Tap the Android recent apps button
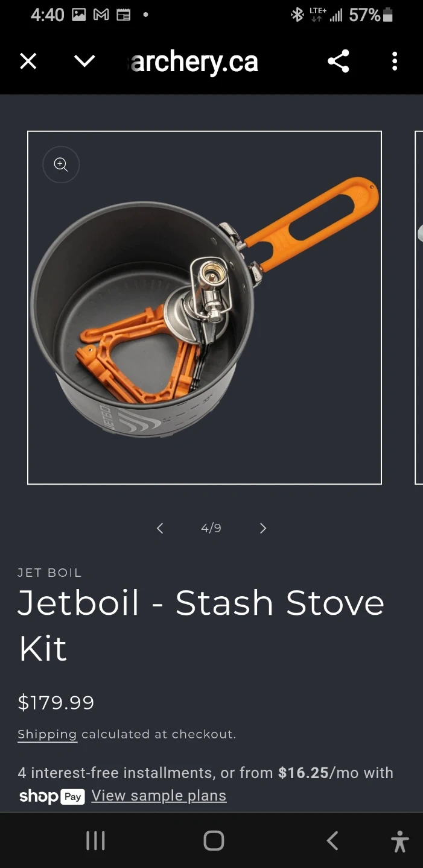 point(95,840)
